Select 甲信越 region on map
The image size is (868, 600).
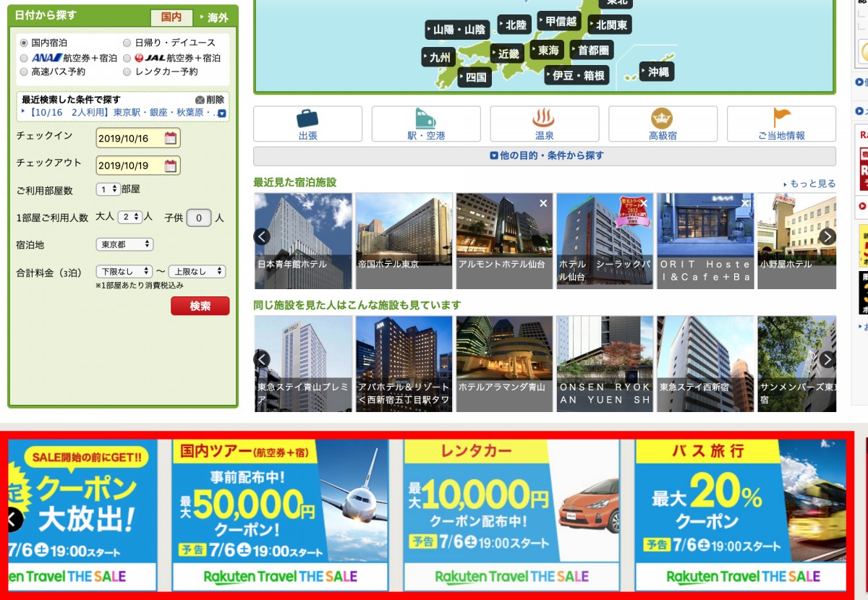click(x=560, y=21)
